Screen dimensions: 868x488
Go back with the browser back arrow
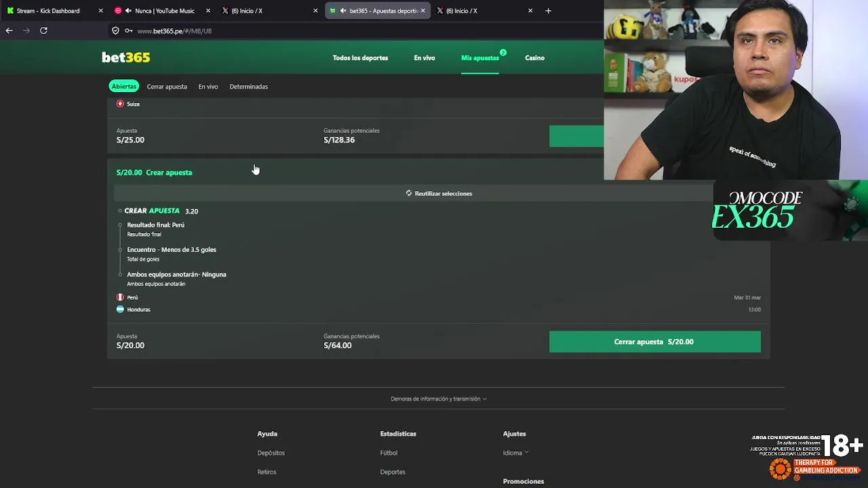tap(9, 30)
